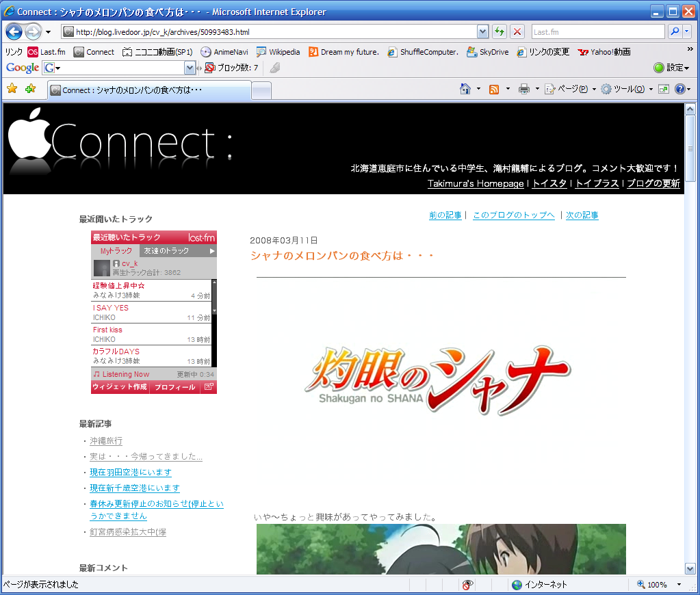Open the track I SAY YES
Screen dimensions: 700x595
[x=110, y=308]
